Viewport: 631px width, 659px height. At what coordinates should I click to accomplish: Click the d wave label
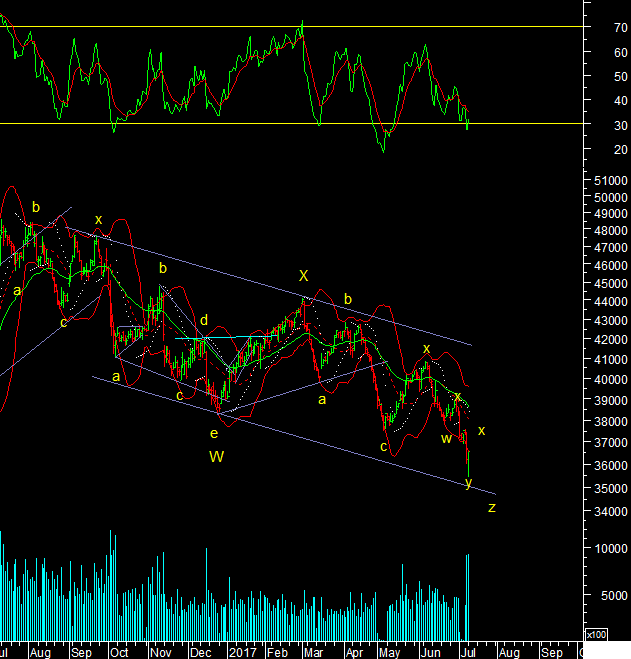pyautogui.click(x=204, y=321)
